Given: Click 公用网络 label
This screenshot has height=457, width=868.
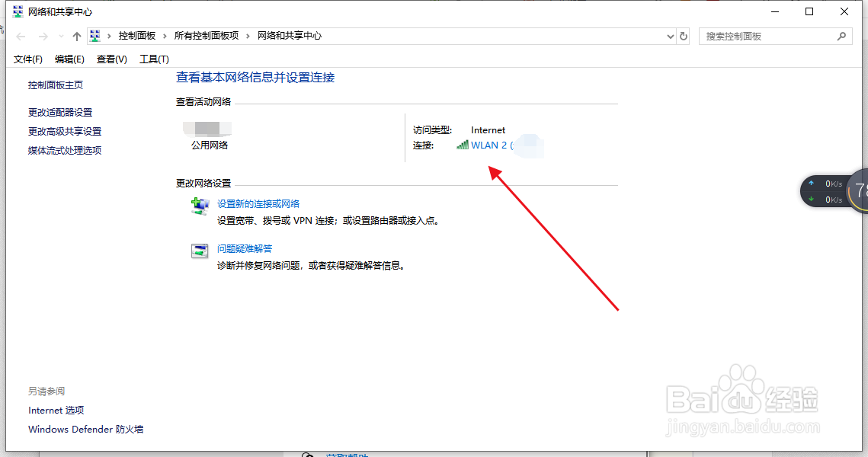Looking at the screenshot, I should tap(210, 145).
